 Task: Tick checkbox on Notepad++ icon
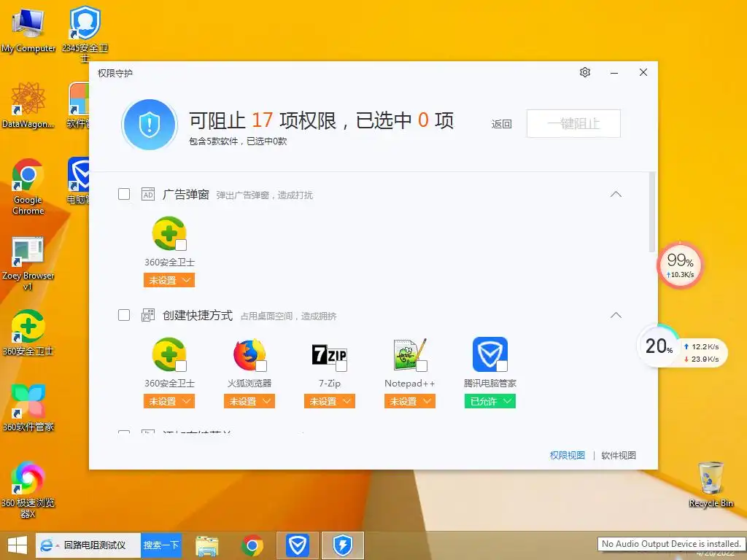pyautogui.click(x=422, y=366)
